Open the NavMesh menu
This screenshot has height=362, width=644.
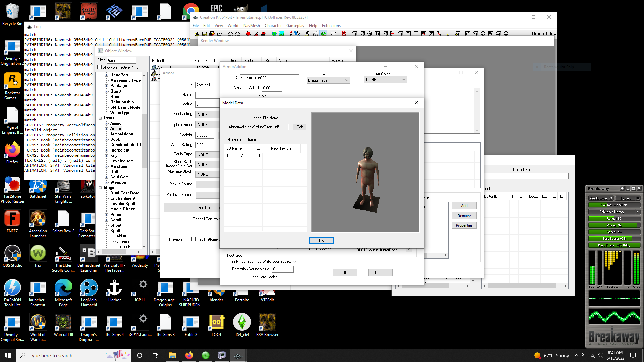tap(251, 26)
